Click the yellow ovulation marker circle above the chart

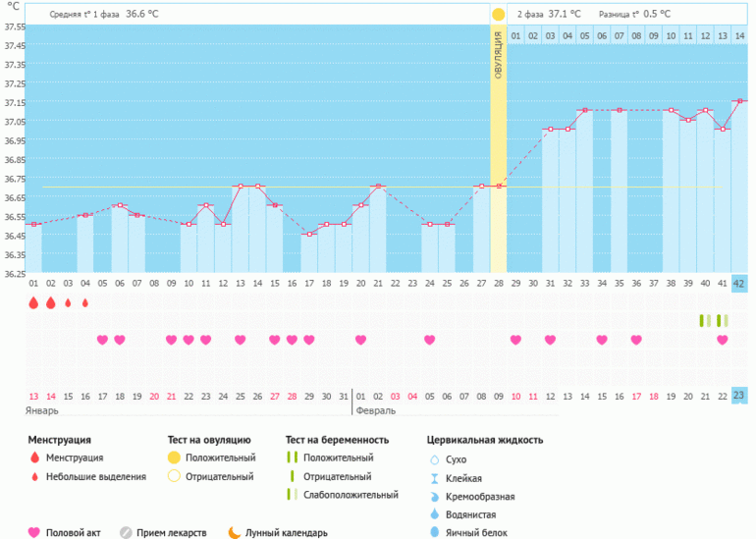(x=498, y=15)
